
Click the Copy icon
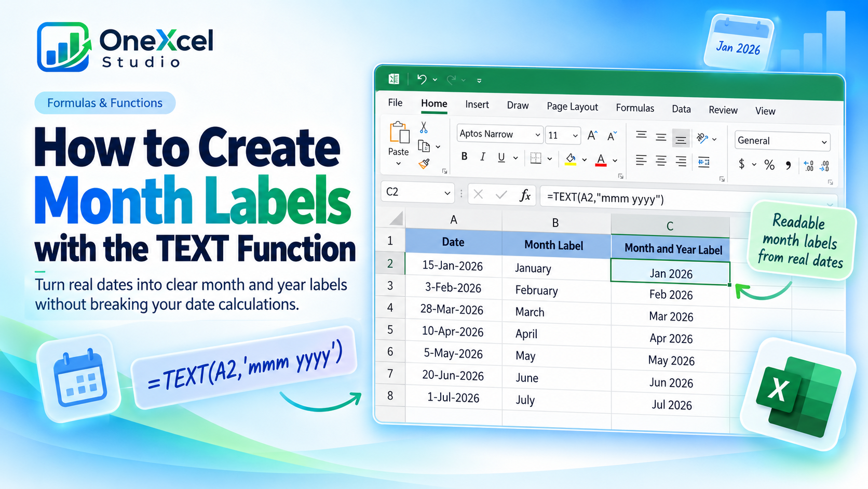424,147
